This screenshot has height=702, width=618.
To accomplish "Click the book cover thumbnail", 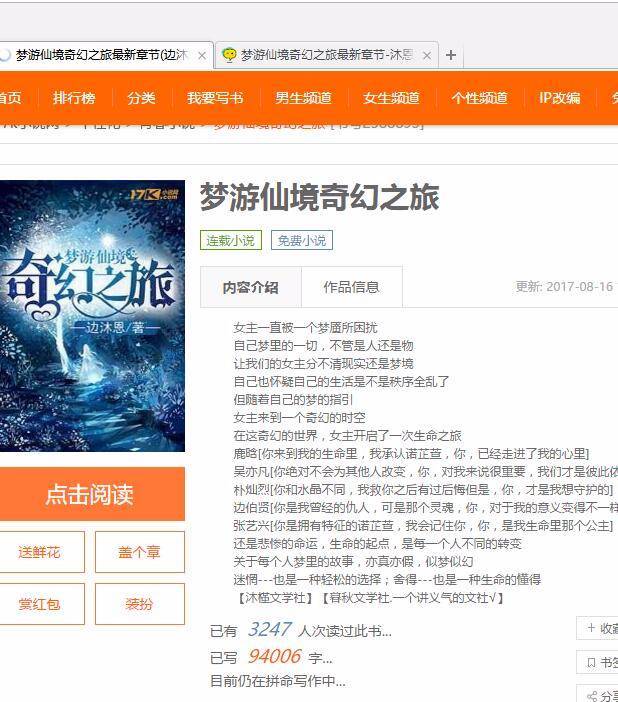I will [x=91, y=316].
